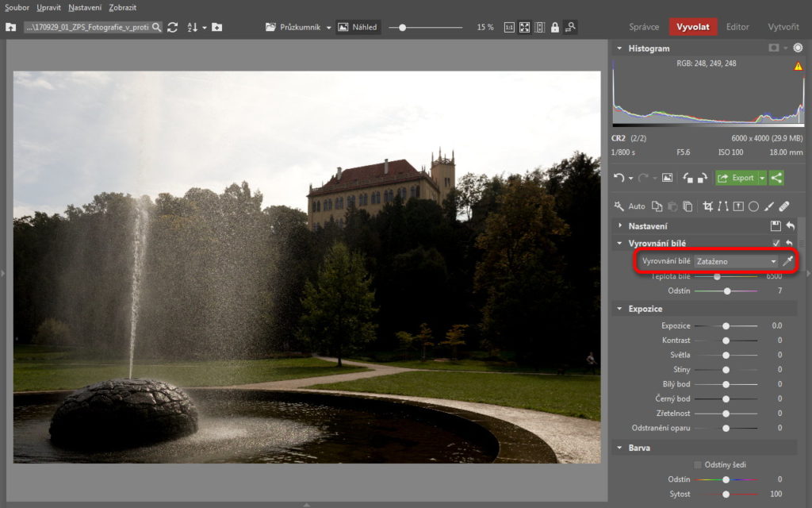Create a new folder icon
Image resolution: width=812 pixels, height=508 pixels.
click(217, 27)
